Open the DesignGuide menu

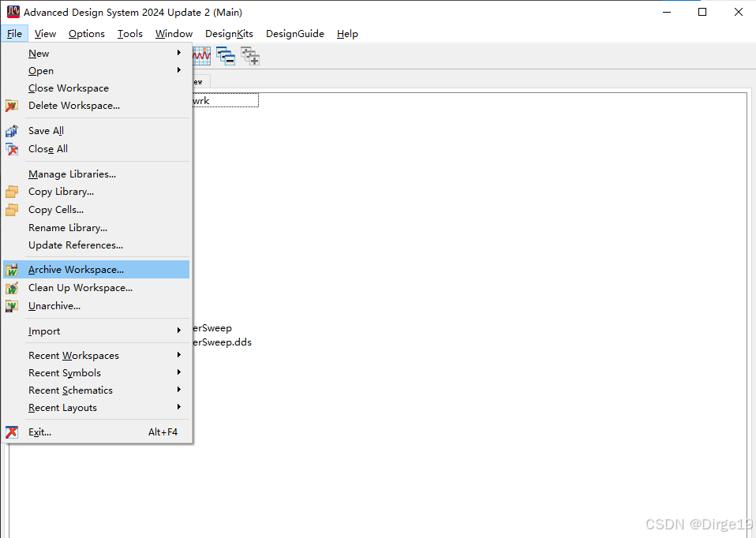(x=295, y=34)
